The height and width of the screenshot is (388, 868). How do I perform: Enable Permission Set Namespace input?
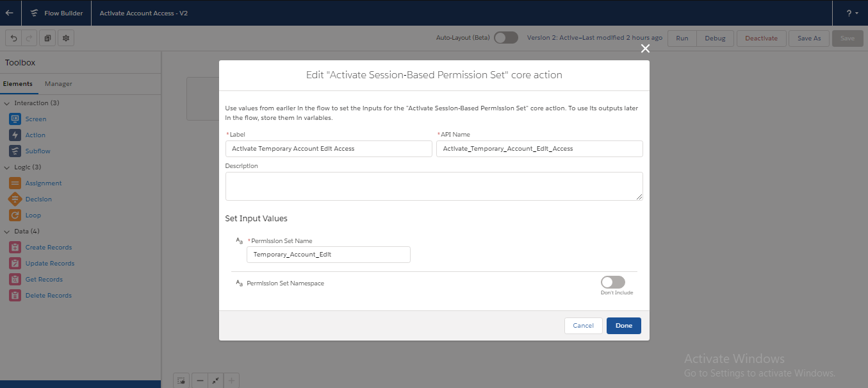[612, 282]
